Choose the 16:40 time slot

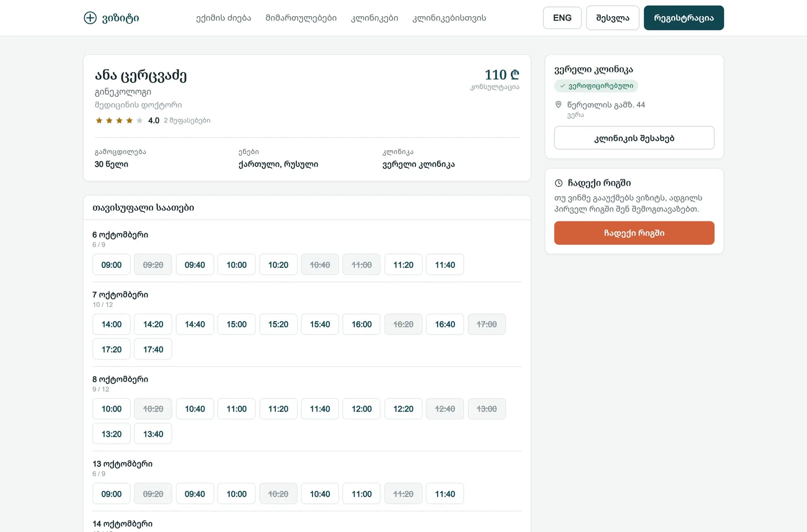tap(445, 324)
